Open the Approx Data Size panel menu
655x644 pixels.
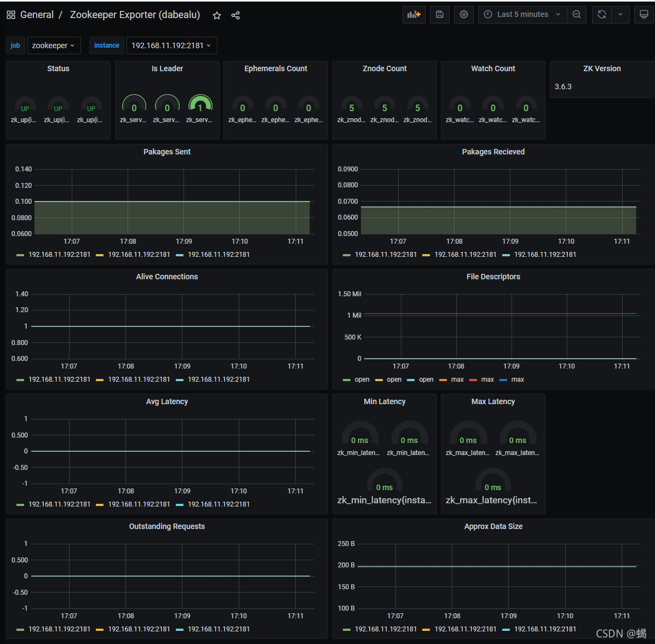click(x=493, y=526)
